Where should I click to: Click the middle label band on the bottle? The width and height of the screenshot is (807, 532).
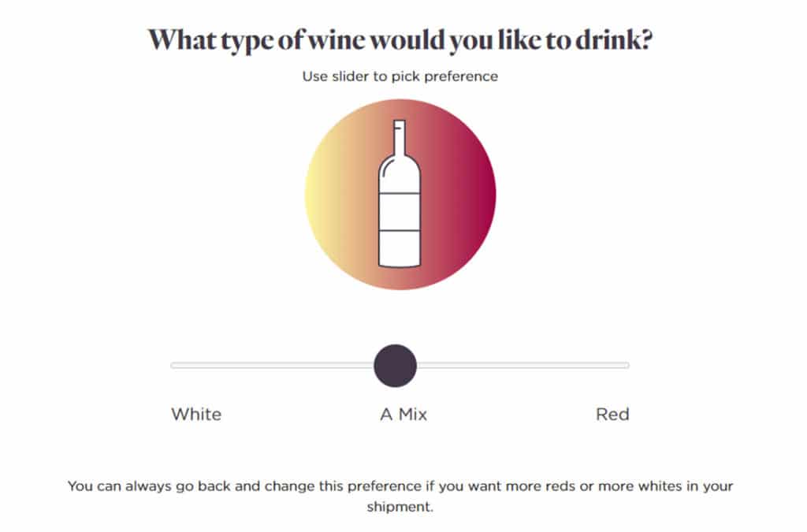pos(400,212)
